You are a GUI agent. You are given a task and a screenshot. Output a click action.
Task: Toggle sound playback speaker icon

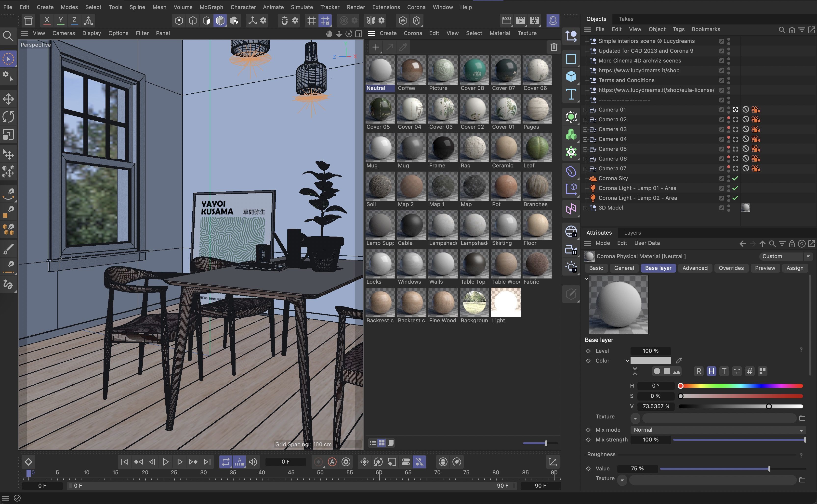(253, 462)
